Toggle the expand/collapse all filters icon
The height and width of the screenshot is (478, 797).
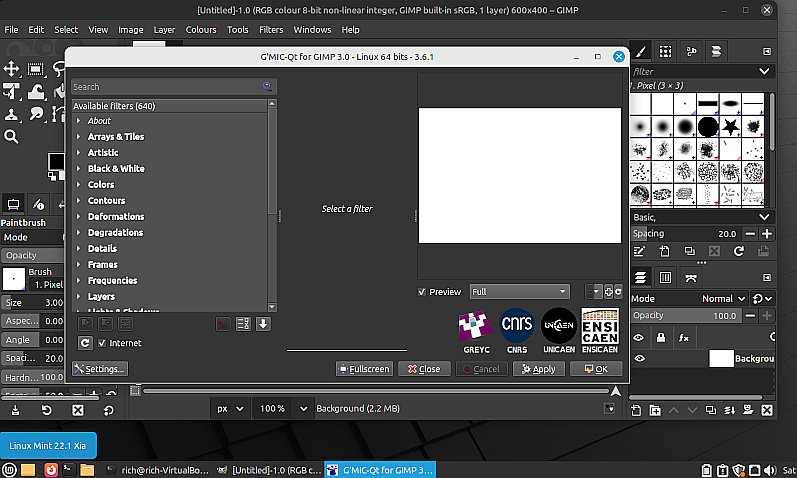point(243,324)
